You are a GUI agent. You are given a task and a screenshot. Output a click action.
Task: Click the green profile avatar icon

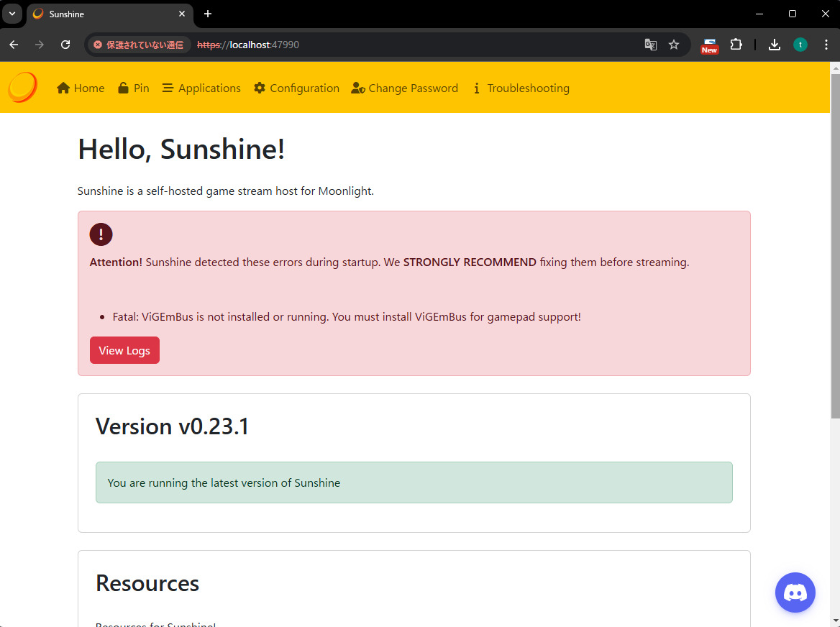[800, 45]
